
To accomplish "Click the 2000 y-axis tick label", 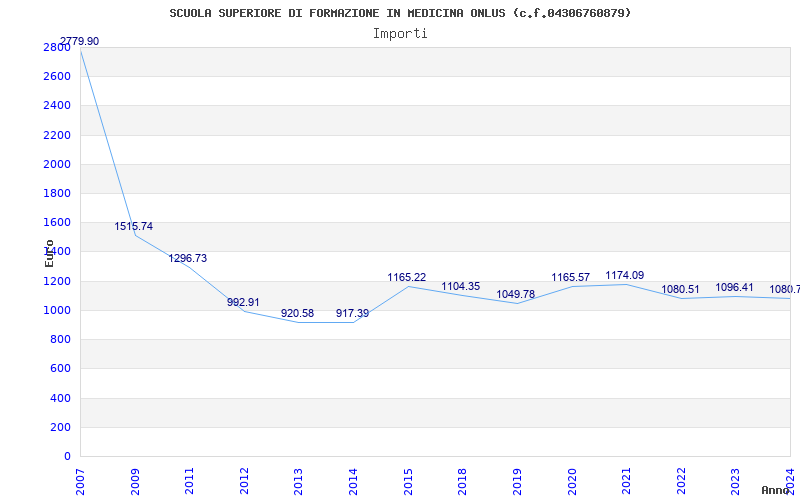I will tap(57, 164).
